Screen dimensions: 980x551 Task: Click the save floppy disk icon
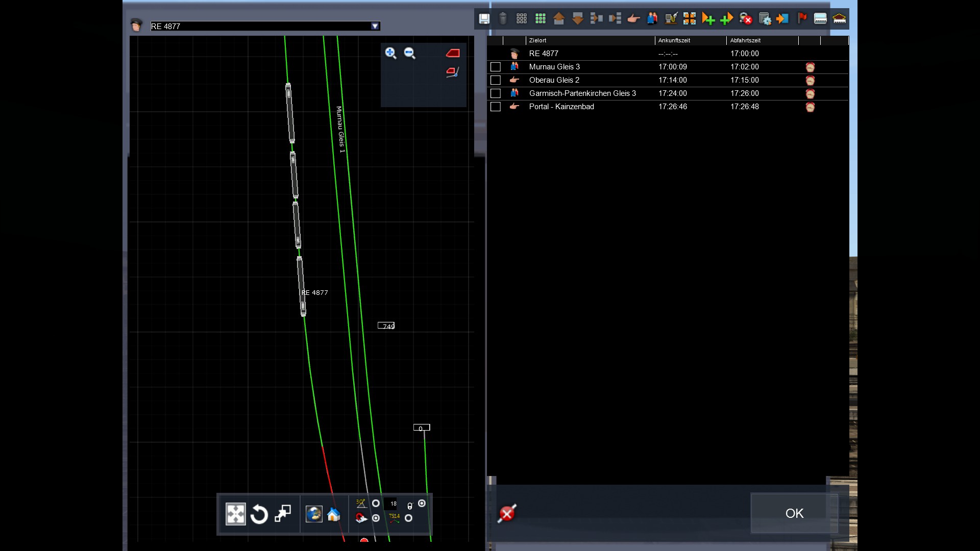click(484, 19)
